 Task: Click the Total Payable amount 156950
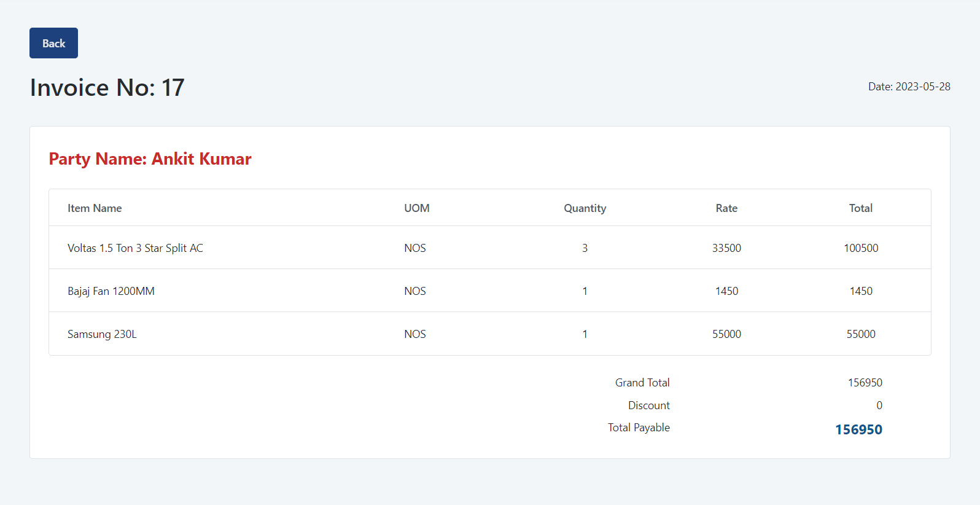[858, 429]
